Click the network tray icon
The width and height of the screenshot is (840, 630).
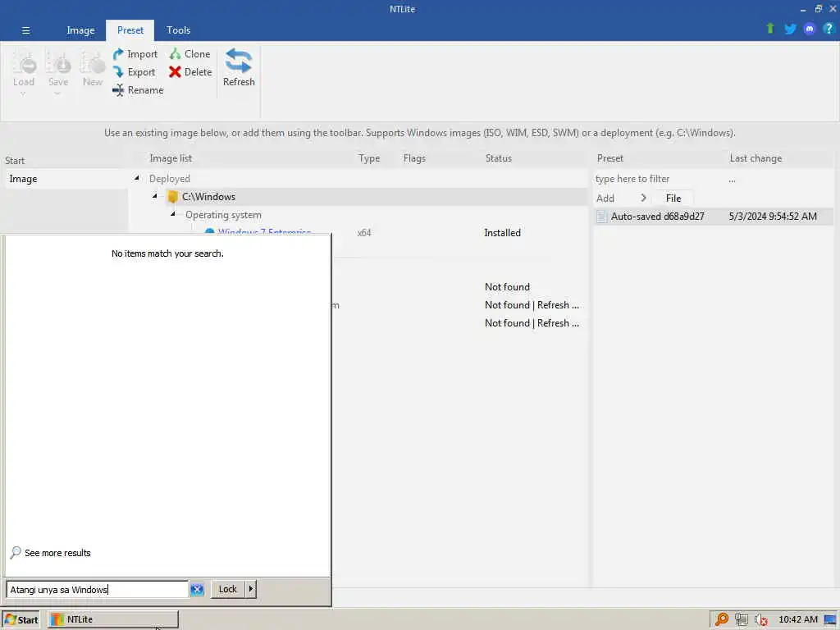[742, 619]
